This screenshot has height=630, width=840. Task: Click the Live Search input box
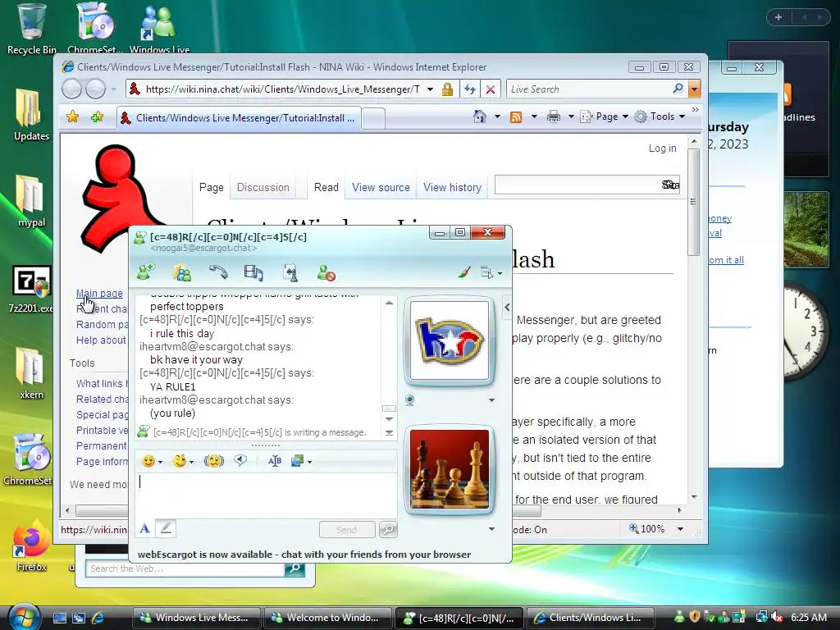pos(589,89)
